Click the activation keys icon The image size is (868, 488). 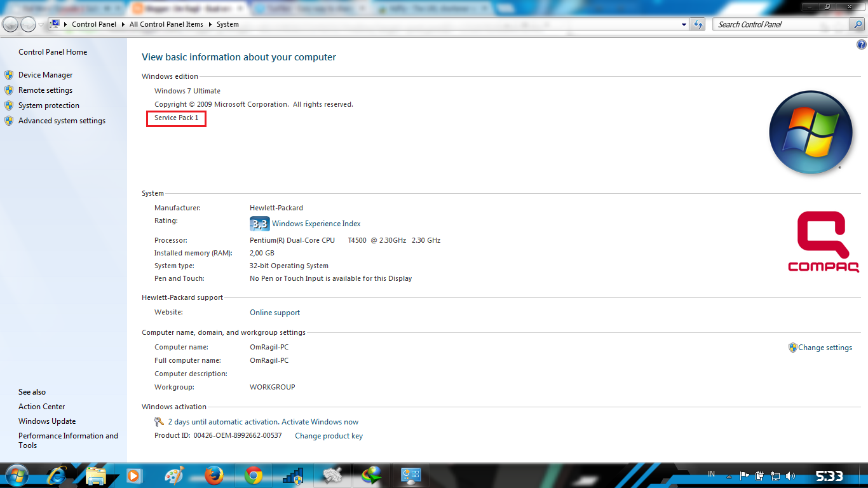pyautogui.click(x=159, y=422)
